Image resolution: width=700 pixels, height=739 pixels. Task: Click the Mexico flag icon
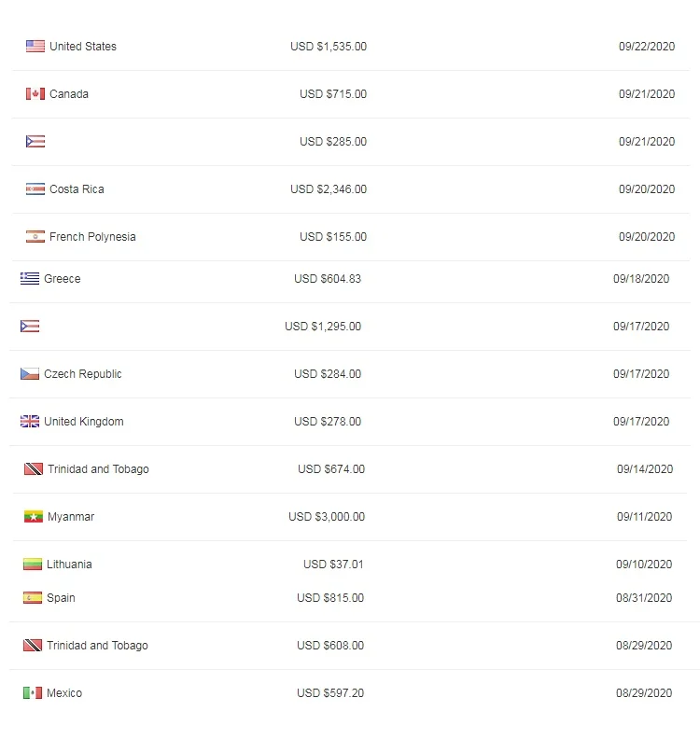(33, 693)
